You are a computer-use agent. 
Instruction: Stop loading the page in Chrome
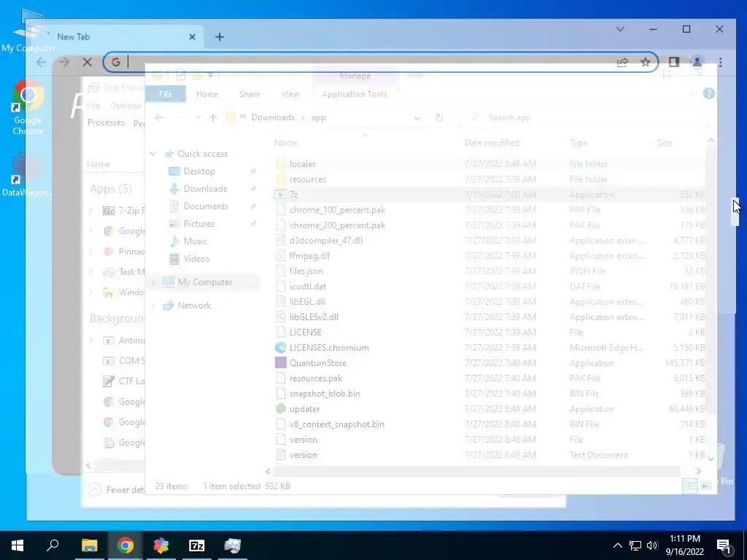click(88, 62)
